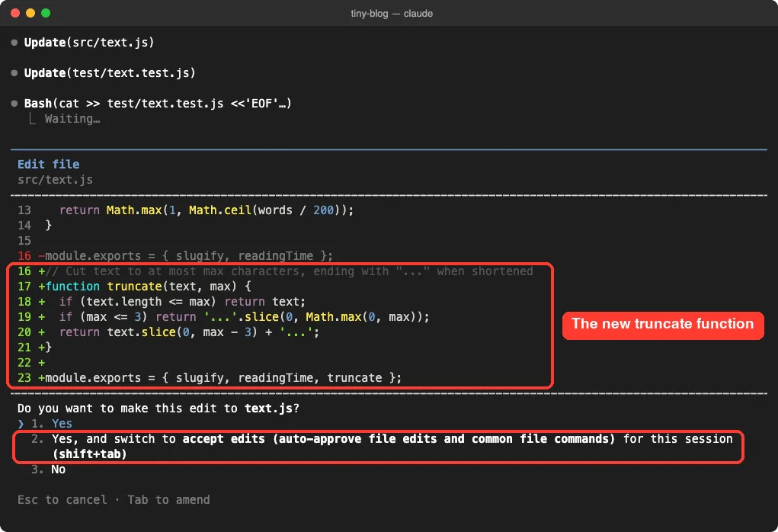
Task: Click the "Tab to amend" hint
Action: 168,500
